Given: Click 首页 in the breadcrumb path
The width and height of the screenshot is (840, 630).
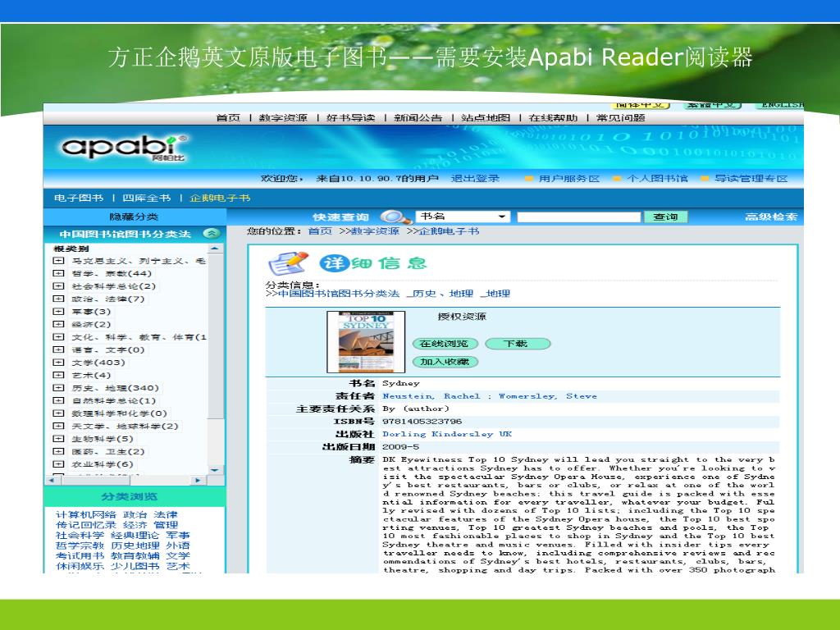Looking at the screenshot, I should tap(320, 231).
